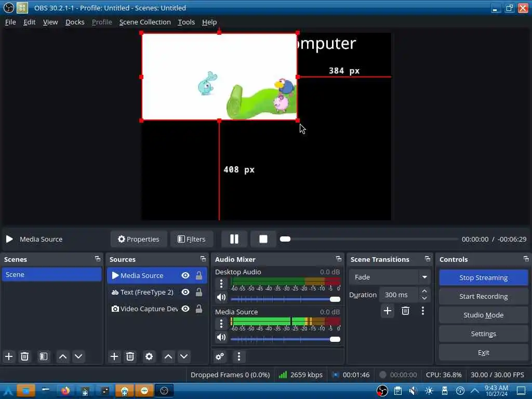532x399 pixels.
Task: Pop out the Audio Mixer dock icon
Action: (x=339, y=259)
